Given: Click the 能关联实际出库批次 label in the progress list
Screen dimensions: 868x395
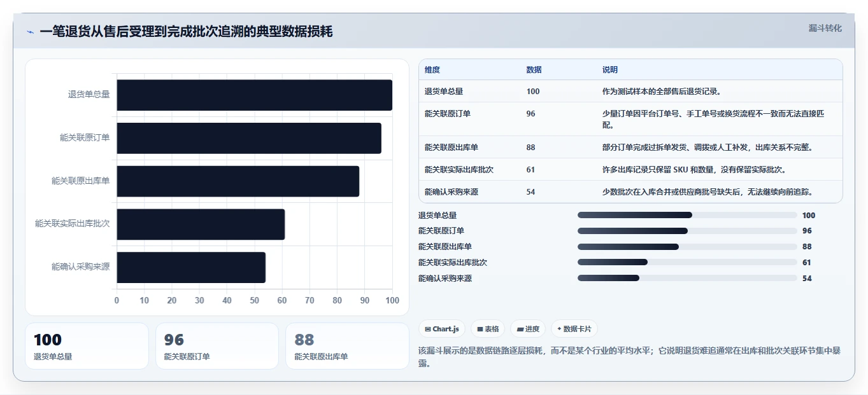Looking at the screenshot, I should click(x=453, y=263).
